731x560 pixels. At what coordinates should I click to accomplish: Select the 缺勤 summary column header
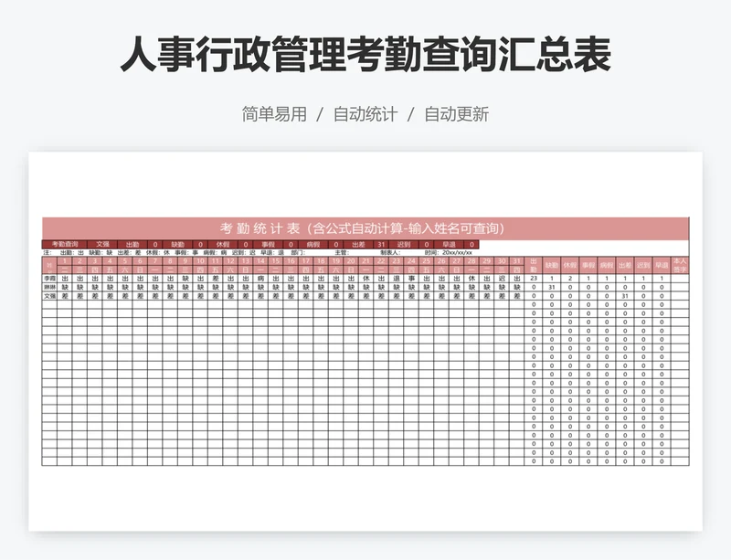tap(552, 265)
